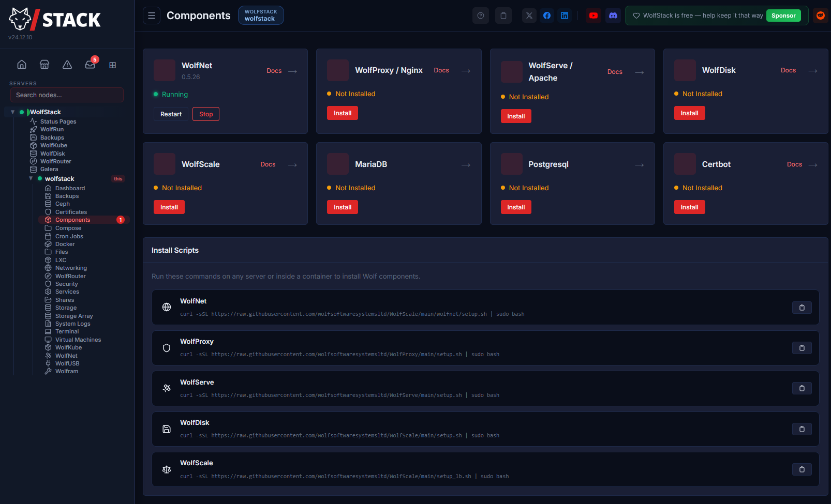The height and width of the screenshot is (504, 831).
Task: Open the Certbot Docs link
Action: pyautogui.click(x=794, y=164)
